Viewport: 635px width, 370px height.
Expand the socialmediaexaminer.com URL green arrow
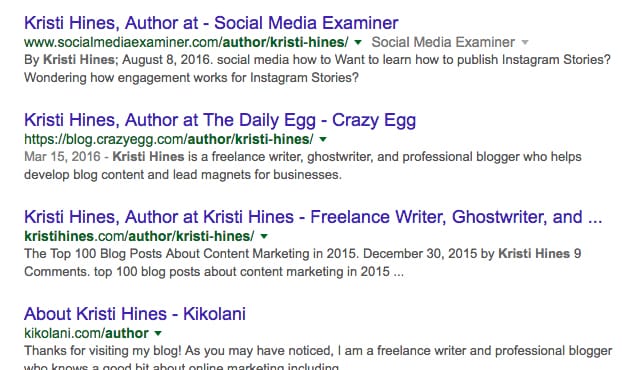pos(358,42)
